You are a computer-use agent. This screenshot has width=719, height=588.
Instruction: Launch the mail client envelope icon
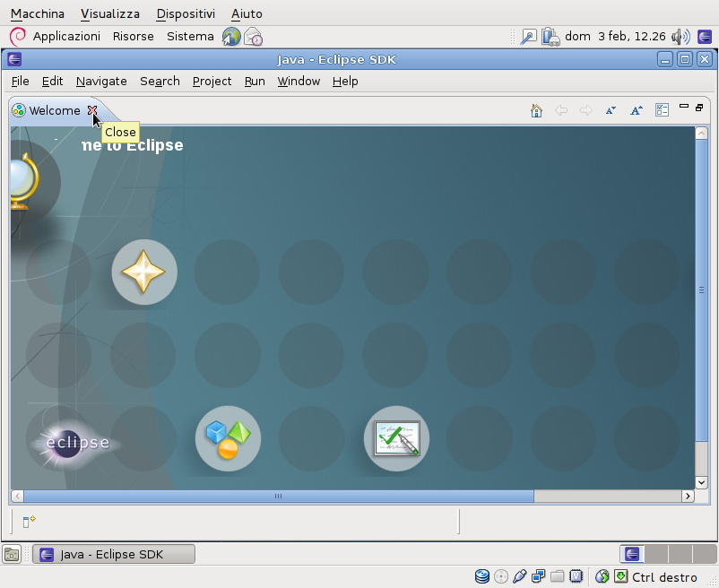[253, 37]
